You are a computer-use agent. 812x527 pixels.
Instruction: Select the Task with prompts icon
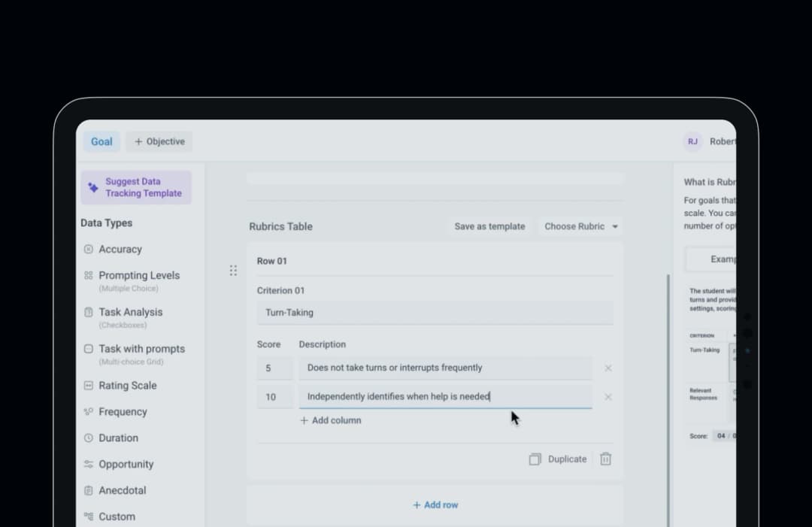tap(89, 349)
